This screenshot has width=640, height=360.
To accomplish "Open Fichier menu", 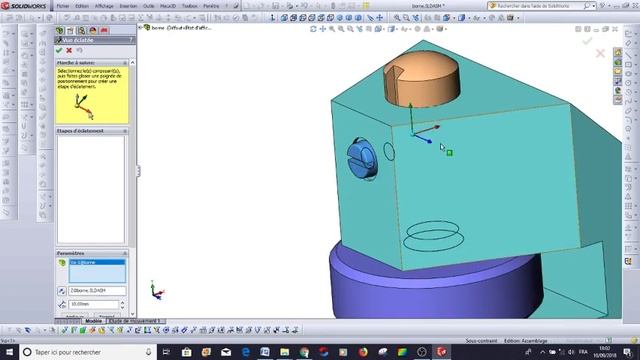I will pyautogui.click(x=63, y=6).
